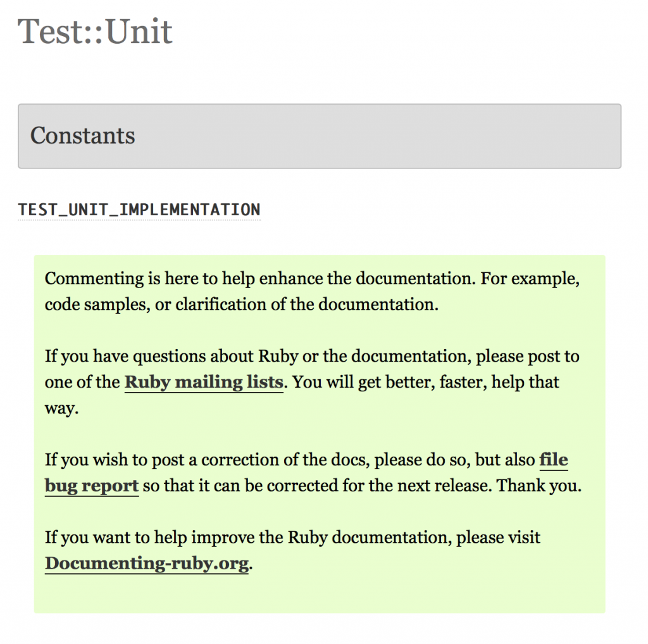Screen dimensions: 648x644
Task: Click the lone word "way."
Action: click(x=61, y=408)
